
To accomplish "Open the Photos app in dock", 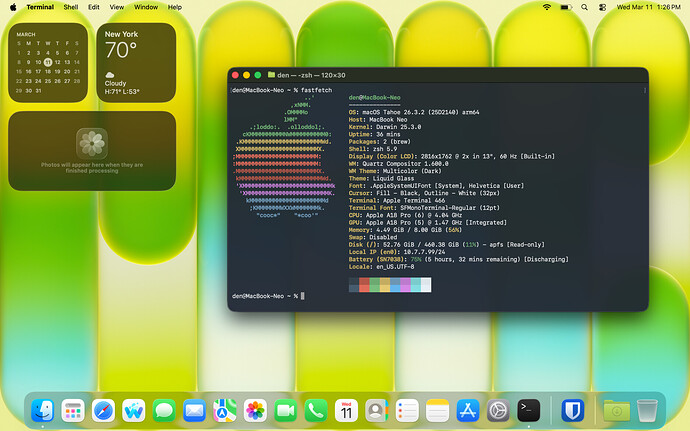I will click(x=255, y=410).
